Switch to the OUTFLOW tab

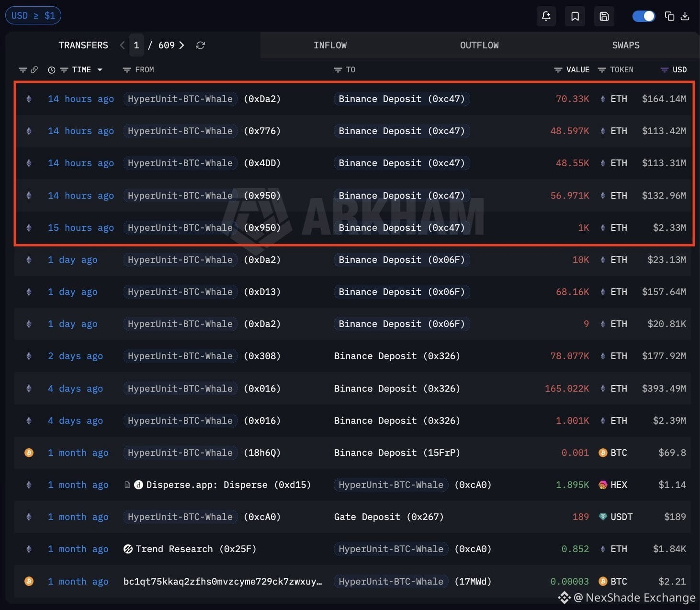(479, 45)
